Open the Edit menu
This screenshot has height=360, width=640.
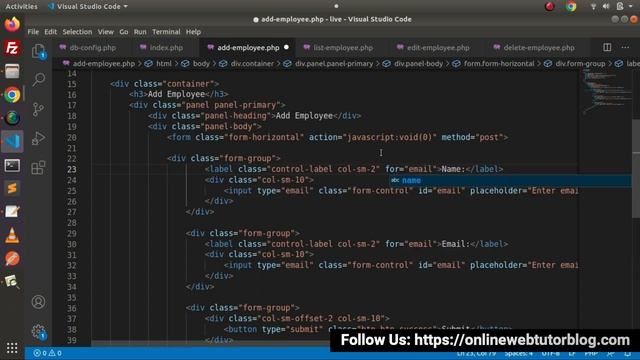[x=51, y=32]
